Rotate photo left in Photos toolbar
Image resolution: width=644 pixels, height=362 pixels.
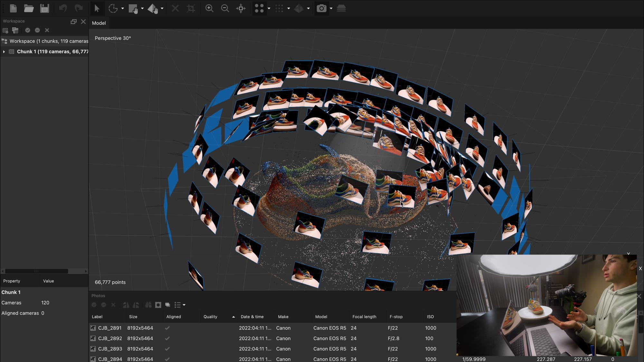(126, 305)
